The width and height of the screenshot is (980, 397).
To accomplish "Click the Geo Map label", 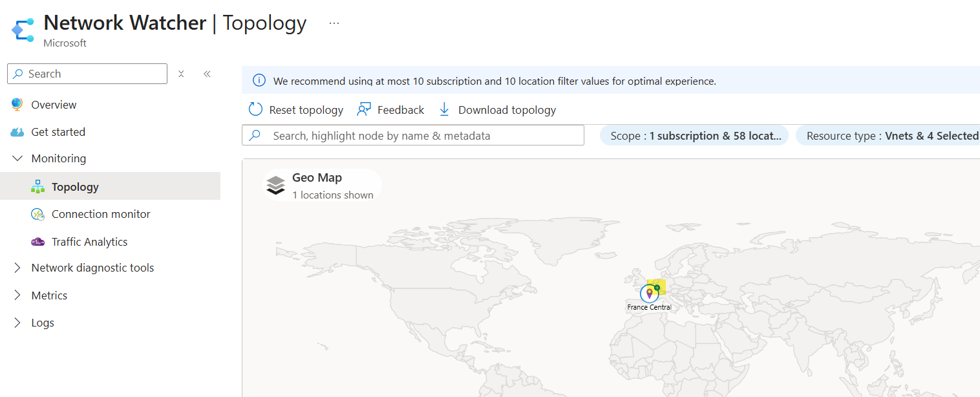I will pos(317,178).
